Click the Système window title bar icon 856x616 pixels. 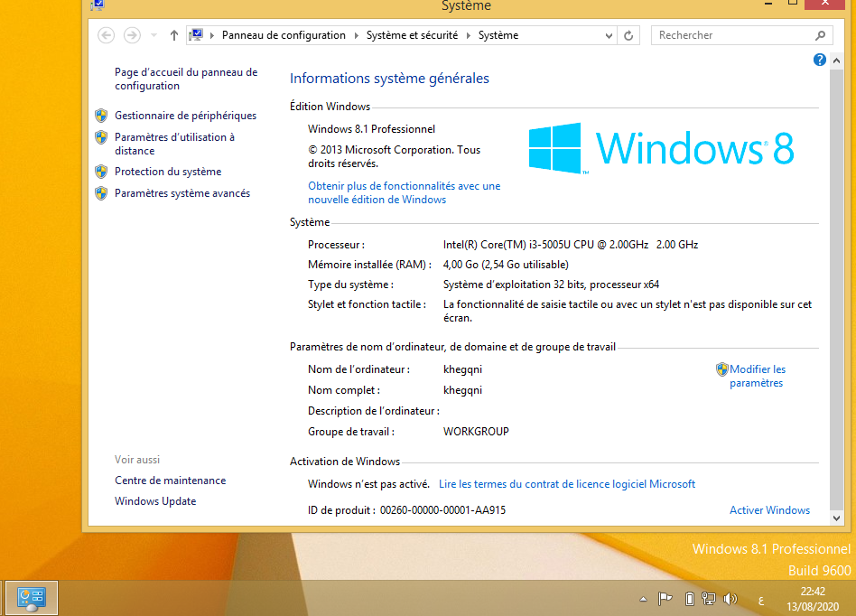click(98, 5)
